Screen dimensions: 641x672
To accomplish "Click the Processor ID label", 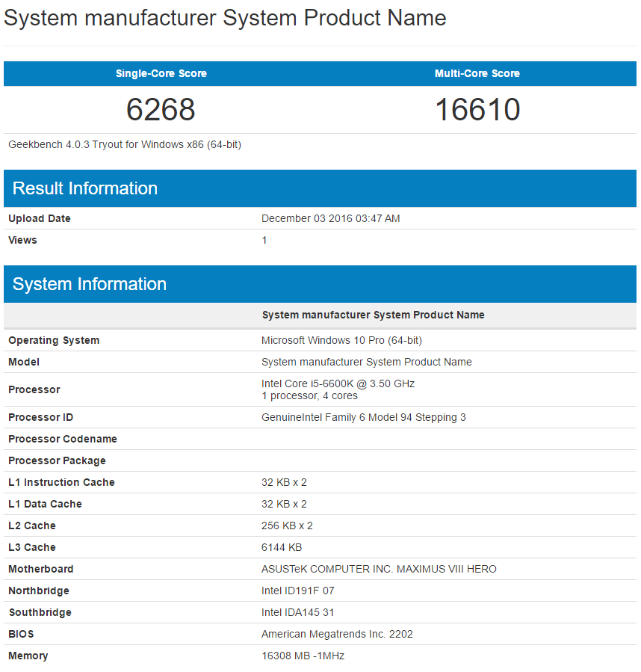I will pyautogui.click(x=40, y=417).
